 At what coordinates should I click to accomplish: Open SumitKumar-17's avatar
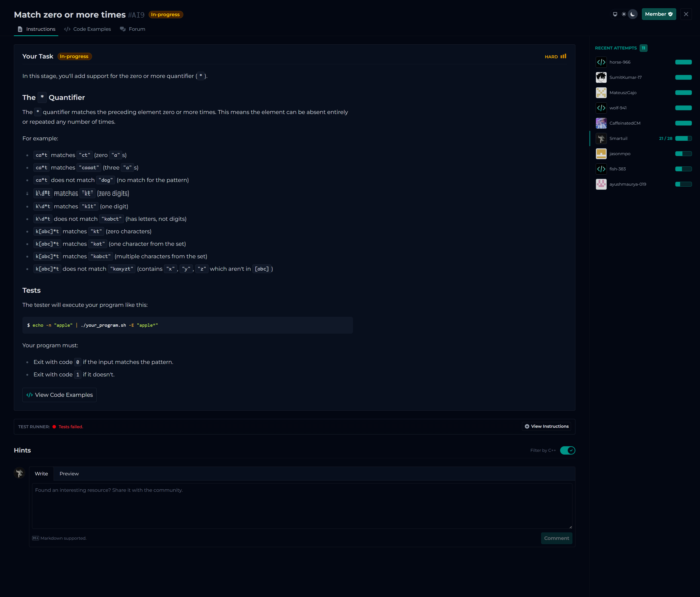point(601,77)
